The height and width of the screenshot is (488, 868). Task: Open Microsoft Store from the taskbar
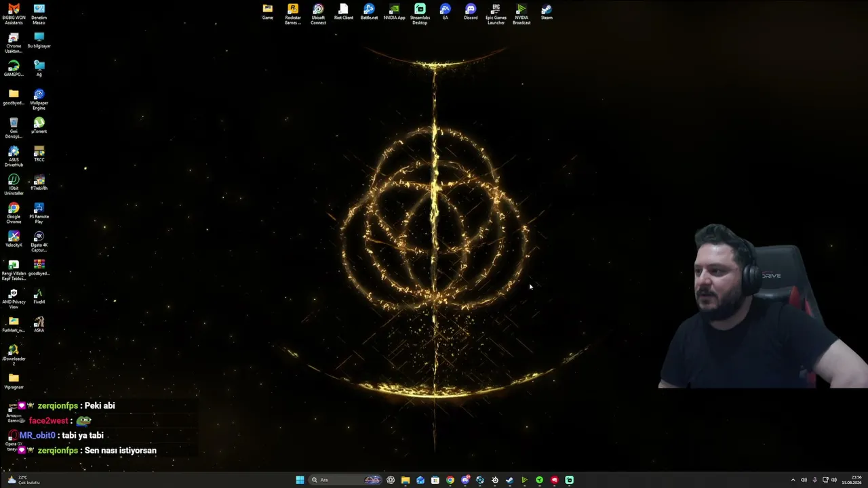coord(435,480)
